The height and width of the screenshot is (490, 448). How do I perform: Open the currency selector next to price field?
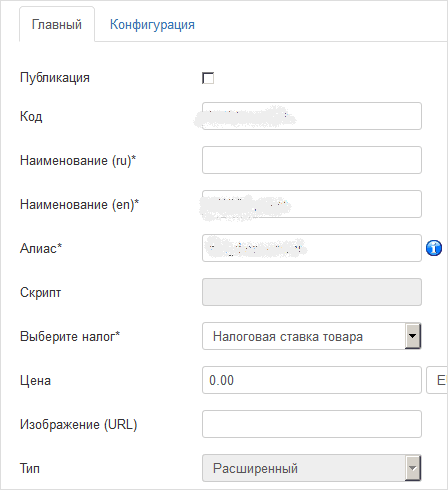(437, 380)
